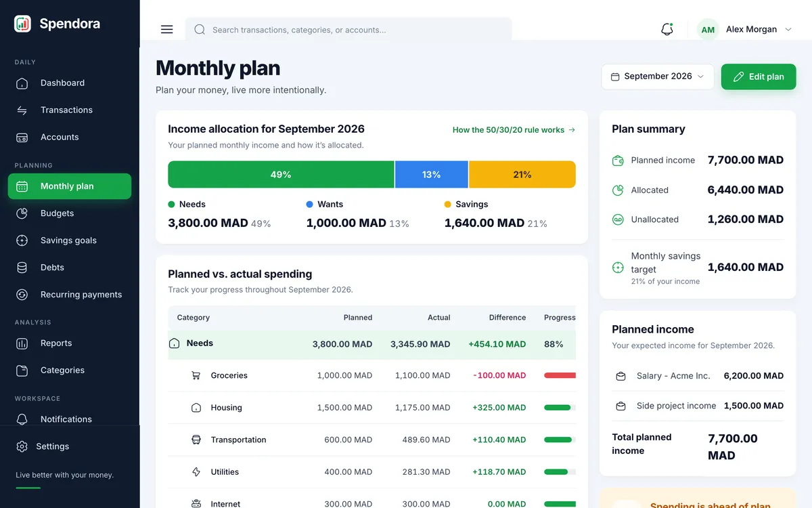Screen dimensions: 812x508
Task: Click the 1,260.00 MAD unallocated amount
Action: pyautogui.click(x=746, y=219)
